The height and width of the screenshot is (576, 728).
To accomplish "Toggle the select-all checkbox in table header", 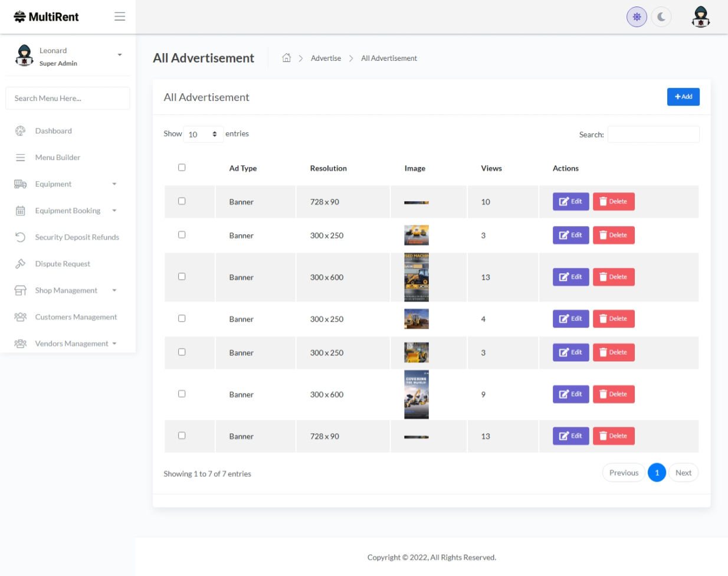I will [182, 168].
